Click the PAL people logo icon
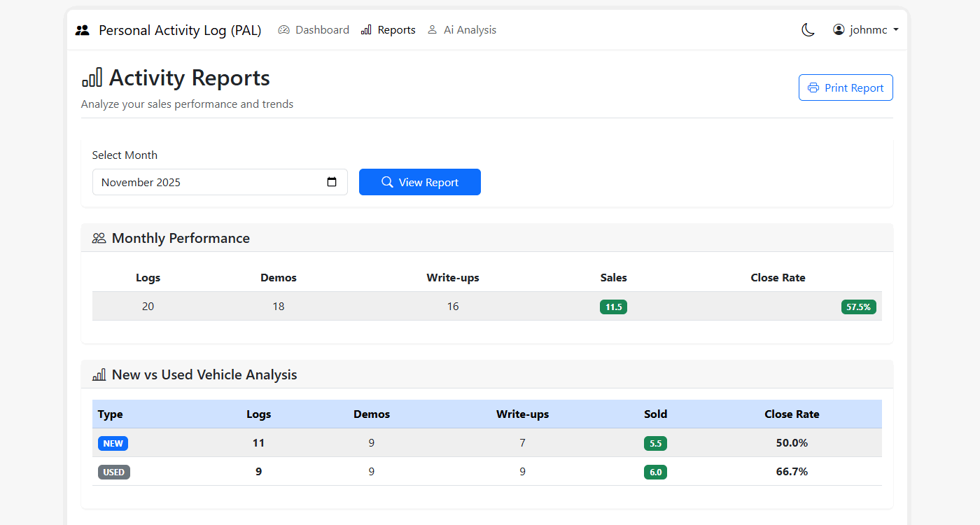Screen dimensions: 980x525 82,29
